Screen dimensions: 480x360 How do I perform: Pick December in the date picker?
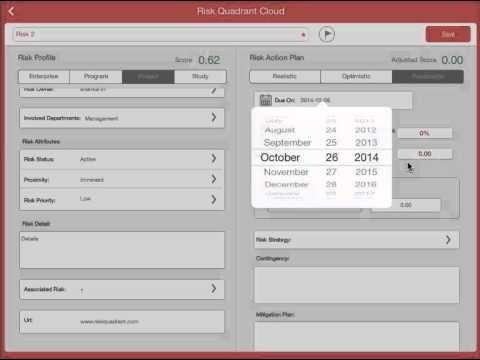[x=287, y=184]
